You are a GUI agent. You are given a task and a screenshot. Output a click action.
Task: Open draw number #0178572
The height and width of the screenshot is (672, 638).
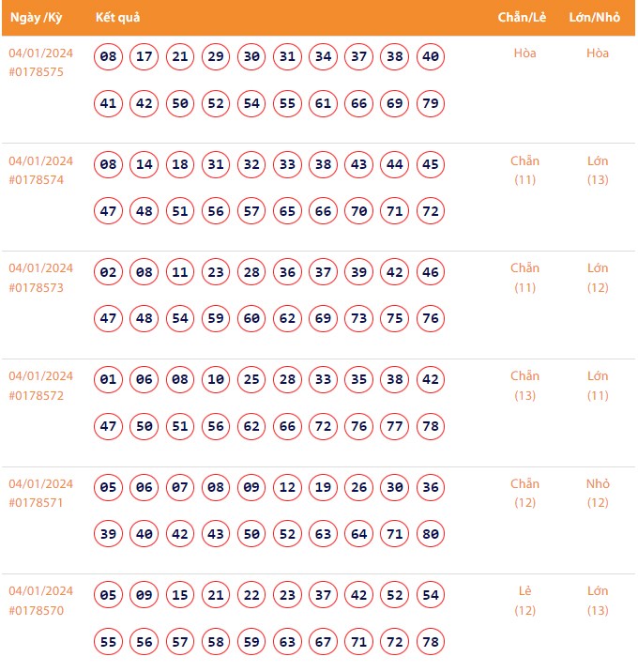(37, 395)
